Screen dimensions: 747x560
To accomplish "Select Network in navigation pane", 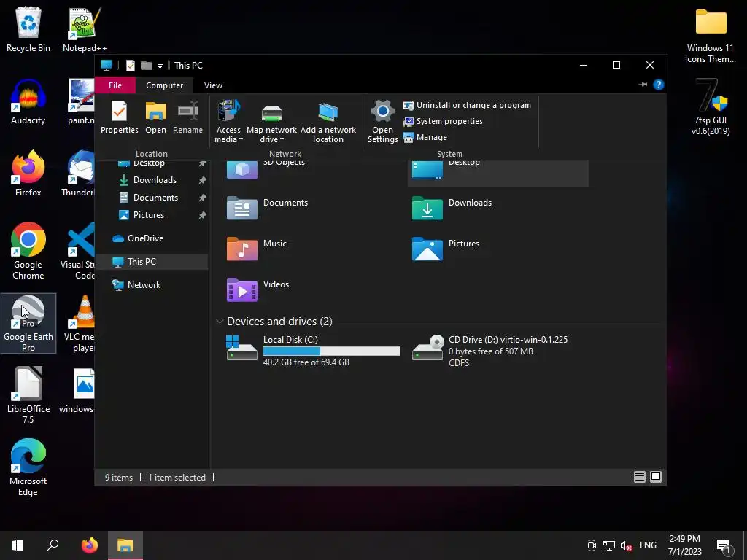I will point(144,285).
